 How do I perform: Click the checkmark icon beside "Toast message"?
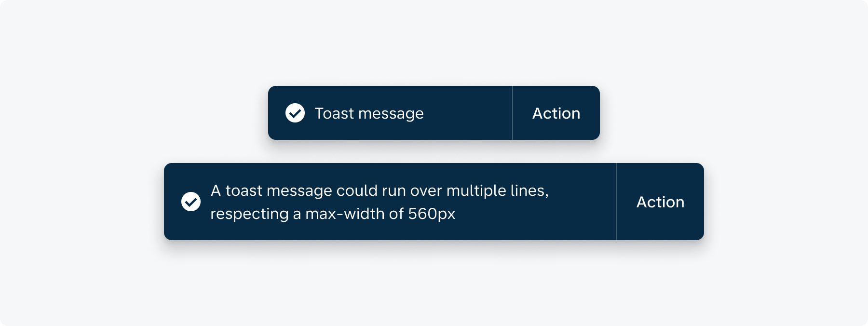click(295, 113)
